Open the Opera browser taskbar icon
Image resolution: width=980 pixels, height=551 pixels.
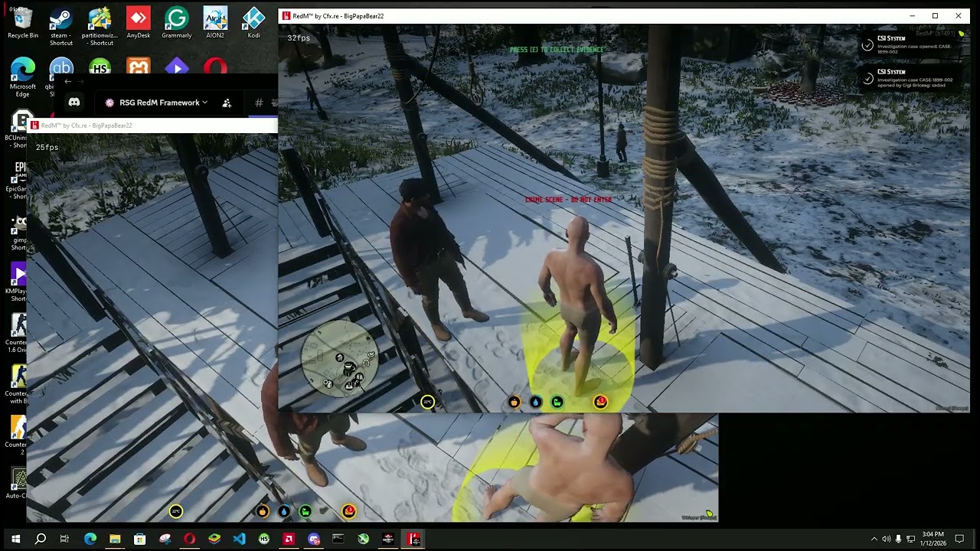(189, 539)
